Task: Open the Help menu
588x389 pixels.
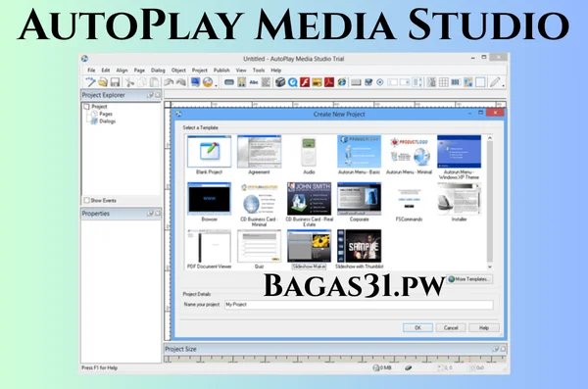Action: click(276, 71)
